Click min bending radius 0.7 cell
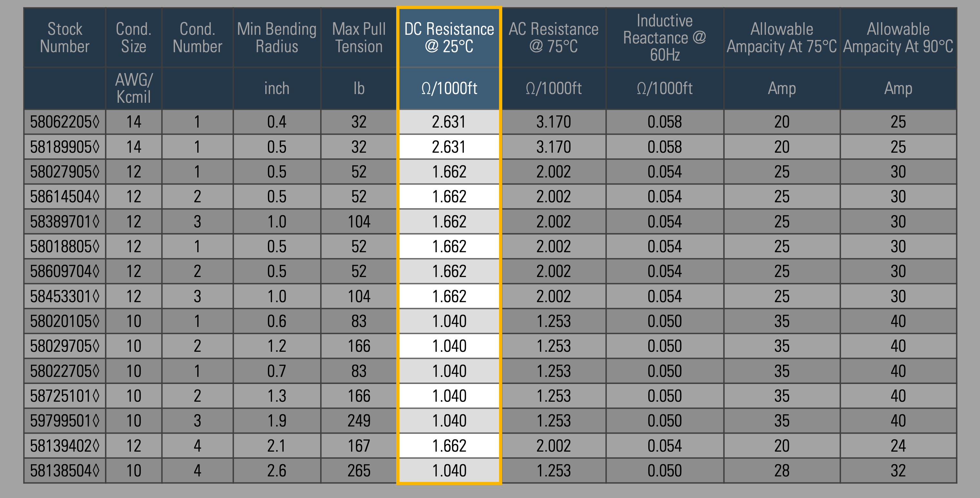This screenshot has width=980, height=498. coord(277,371)
